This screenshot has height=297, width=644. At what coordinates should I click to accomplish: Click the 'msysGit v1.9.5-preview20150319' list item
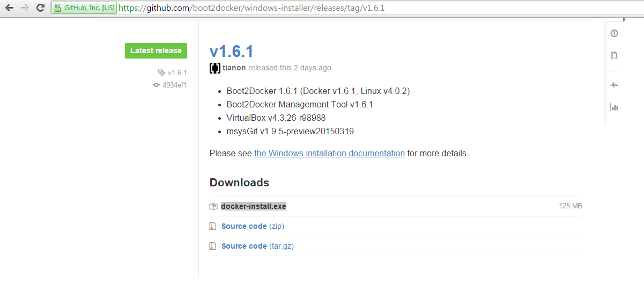[290, 132]
